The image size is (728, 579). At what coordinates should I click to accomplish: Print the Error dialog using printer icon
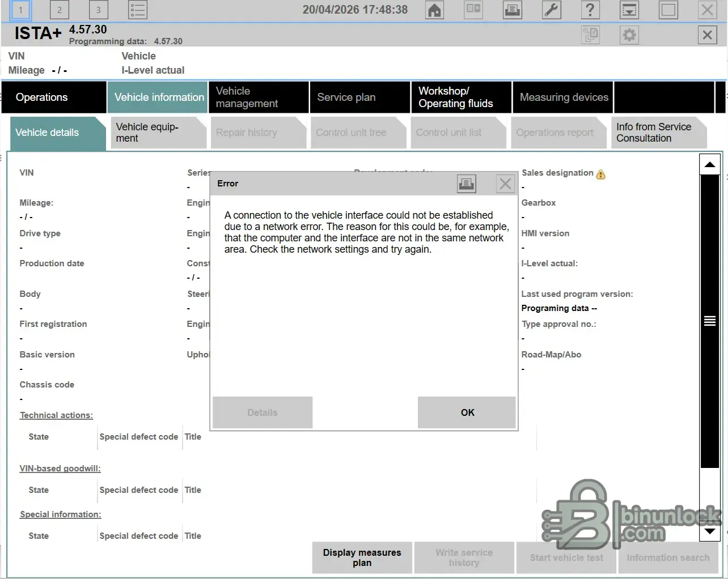466,184
